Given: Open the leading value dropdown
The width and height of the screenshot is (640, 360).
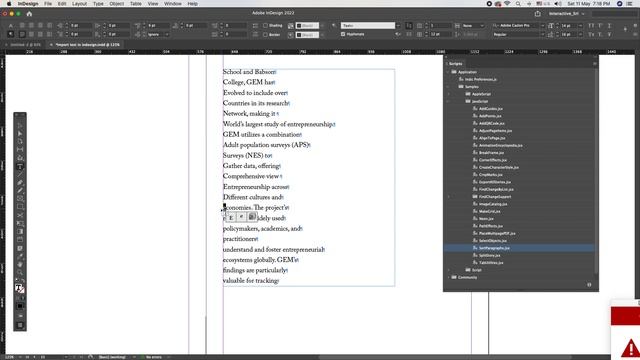Looking at the screenshot, I should (x=580, y=35).
